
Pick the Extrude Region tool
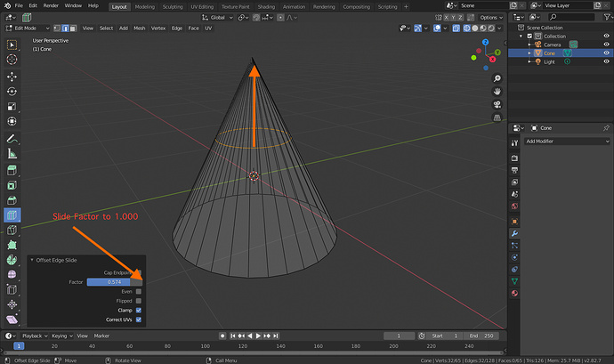pyautogui.click(x=12, y=171)
